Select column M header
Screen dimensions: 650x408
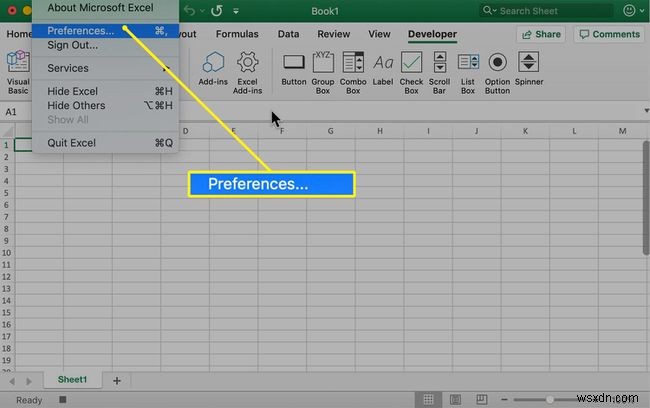tap(622, 131)
